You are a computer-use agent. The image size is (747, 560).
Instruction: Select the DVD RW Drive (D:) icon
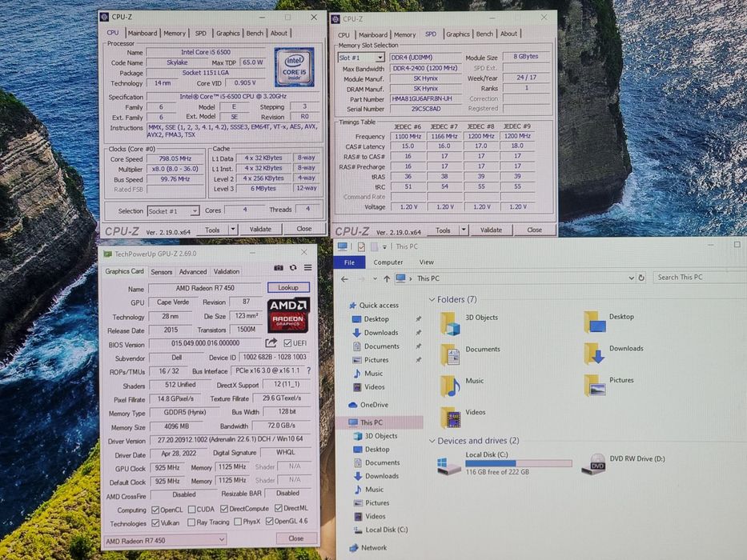coord(593,463)
